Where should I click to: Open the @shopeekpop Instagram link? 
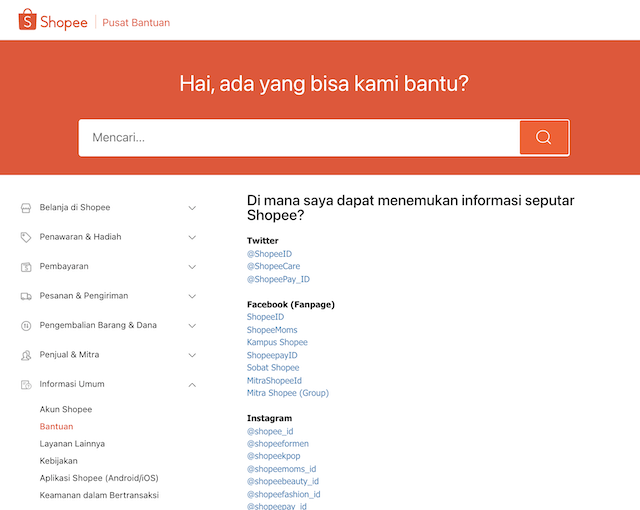tap(273, 456)
